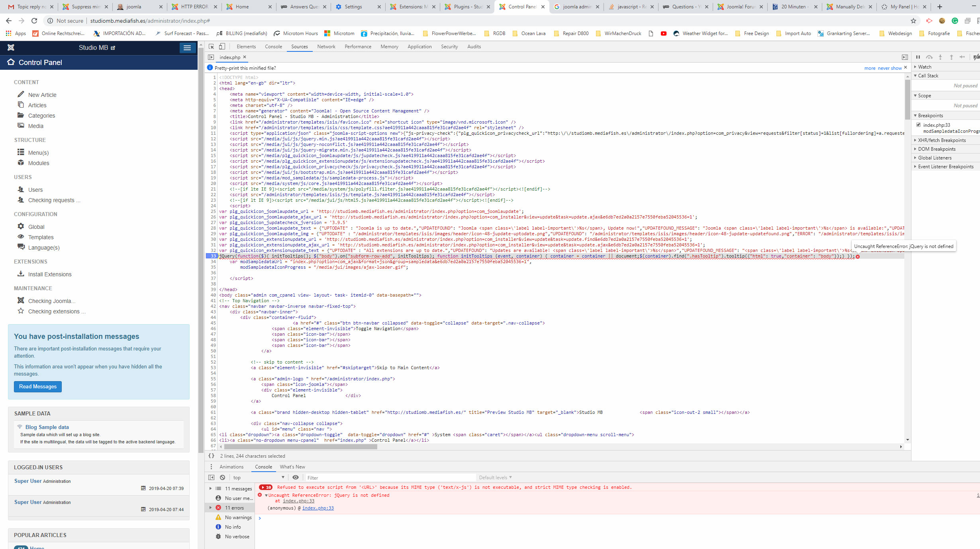
Task: Open the drawer three-dot menu
Action: click(x=211, y=467)
